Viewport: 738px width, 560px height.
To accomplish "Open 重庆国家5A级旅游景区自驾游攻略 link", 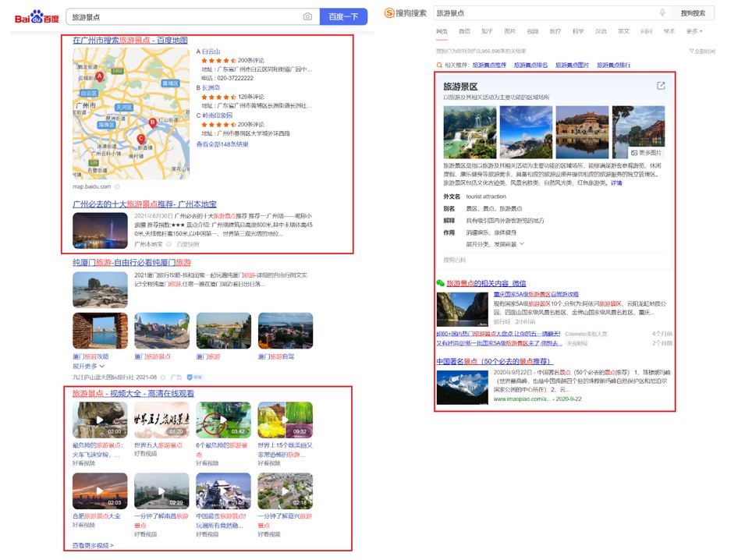I will pos(536,294).
